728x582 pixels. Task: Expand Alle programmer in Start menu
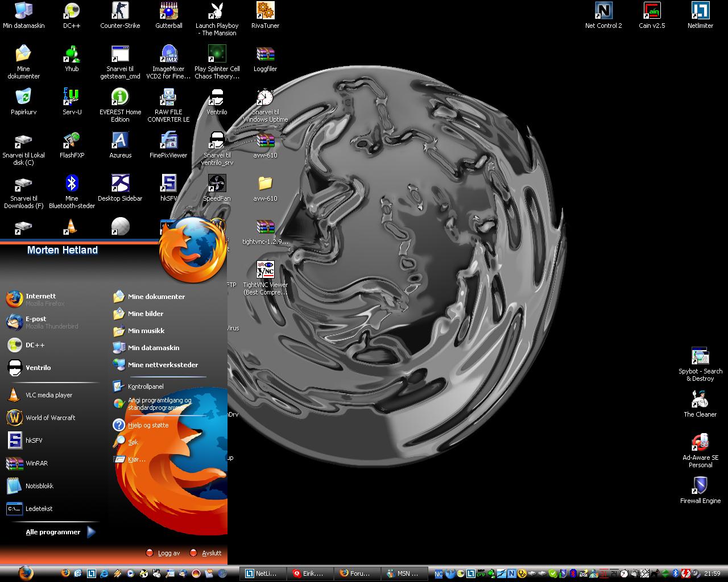60,532
